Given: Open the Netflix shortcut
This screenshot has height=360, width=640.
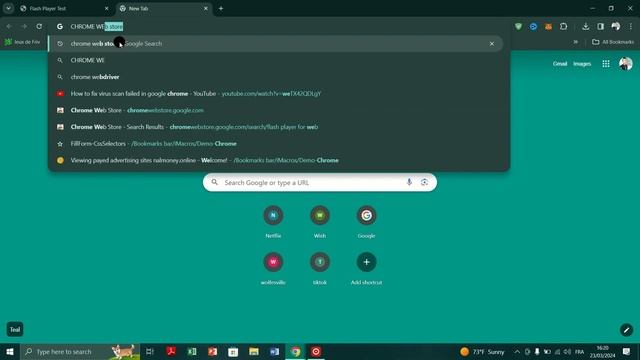Looking at the screenshot, I should point(273,222).
